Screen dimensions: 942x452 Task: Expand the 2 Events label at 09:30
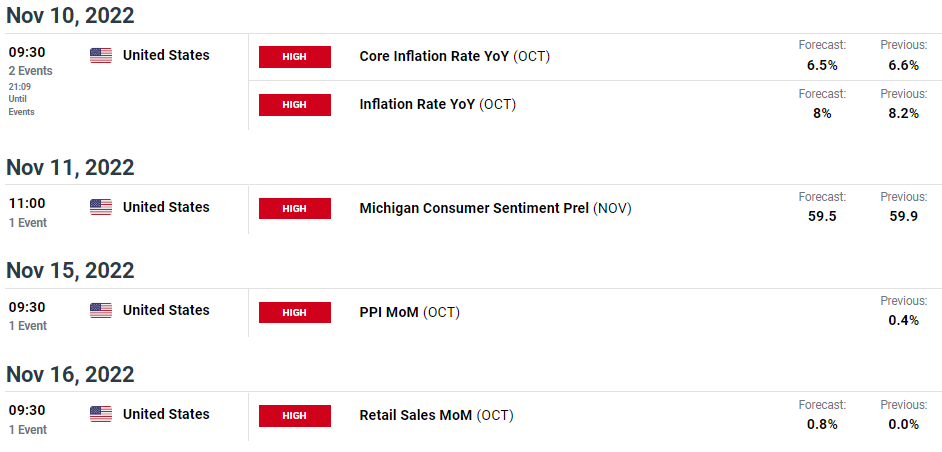(31, 71)
